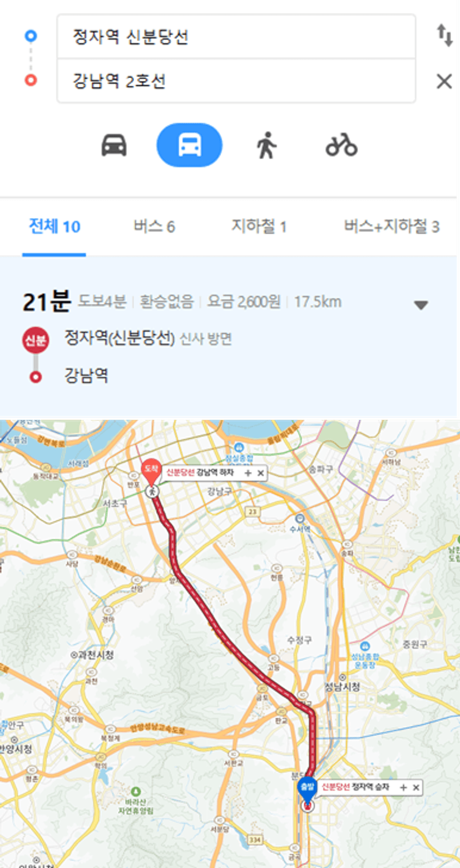Open the 지하철 1 tab
The height and width of the screenshot is (868, 460).
(259, 226)
